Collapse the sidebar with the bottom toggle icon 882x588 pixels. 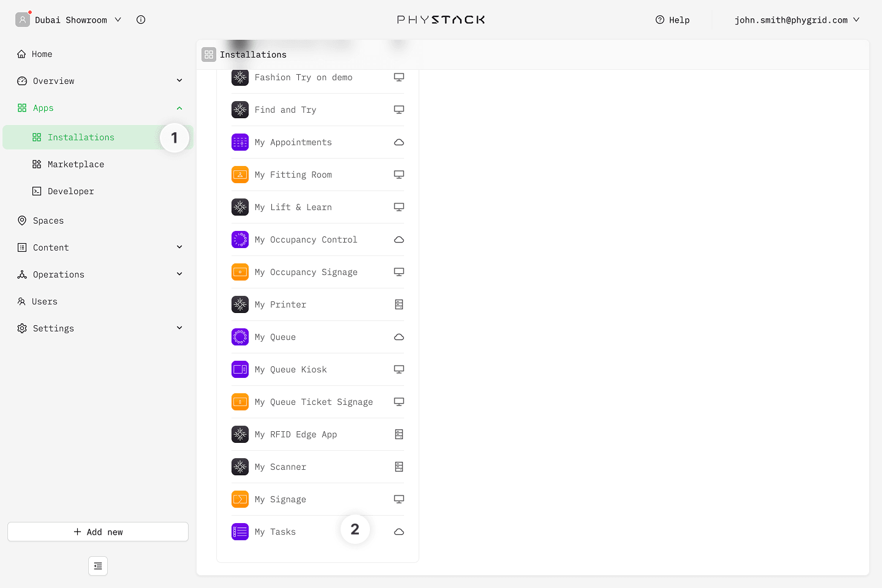(98, 566)
